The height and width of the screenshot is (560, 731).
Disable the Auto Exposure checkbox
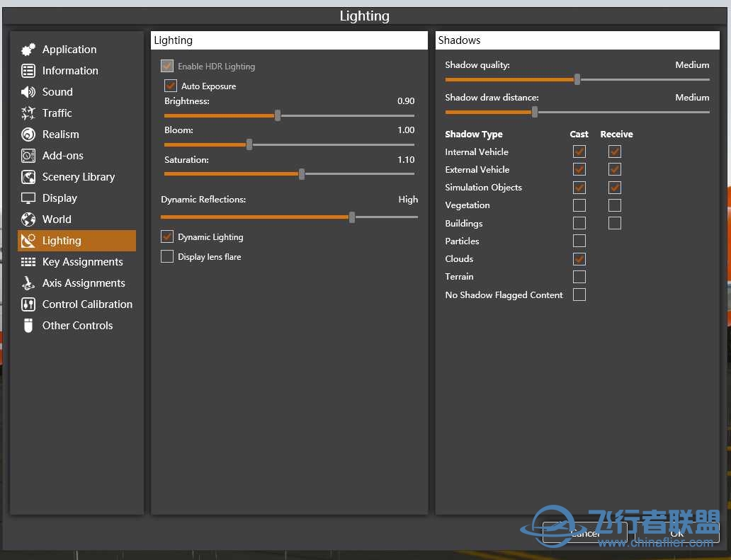coord(170,86)
